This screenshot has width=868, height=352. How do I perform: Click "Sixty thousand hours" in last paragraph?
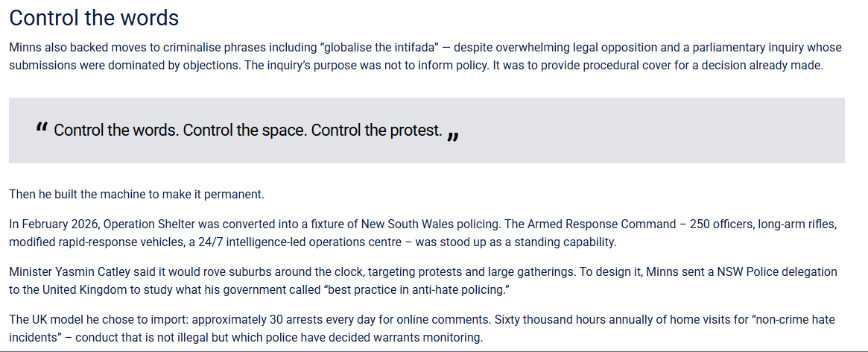tap(545, 320)
